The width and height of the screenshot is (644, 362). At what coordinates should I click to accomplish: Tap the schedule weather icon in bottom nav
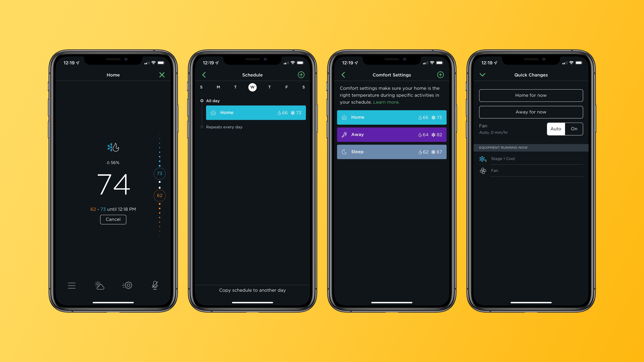click(99, 285)
